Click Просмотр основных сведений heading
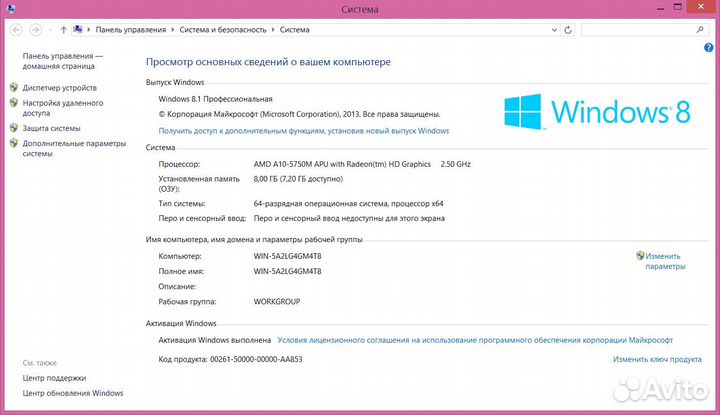 click(x=268, y=62)
